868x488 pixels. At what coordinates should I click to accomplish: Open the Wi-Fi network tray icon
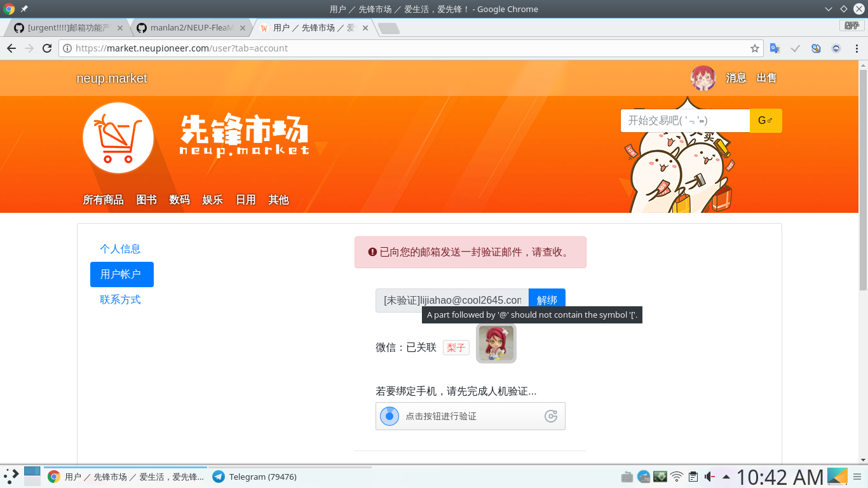(x=677, y=477)
